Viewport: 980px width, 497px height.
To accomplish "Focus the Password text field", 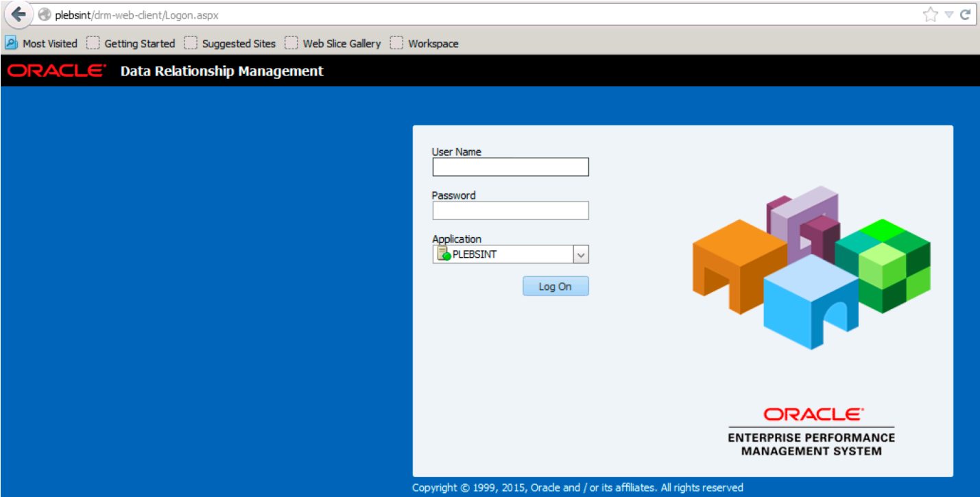I will point(510,210).
